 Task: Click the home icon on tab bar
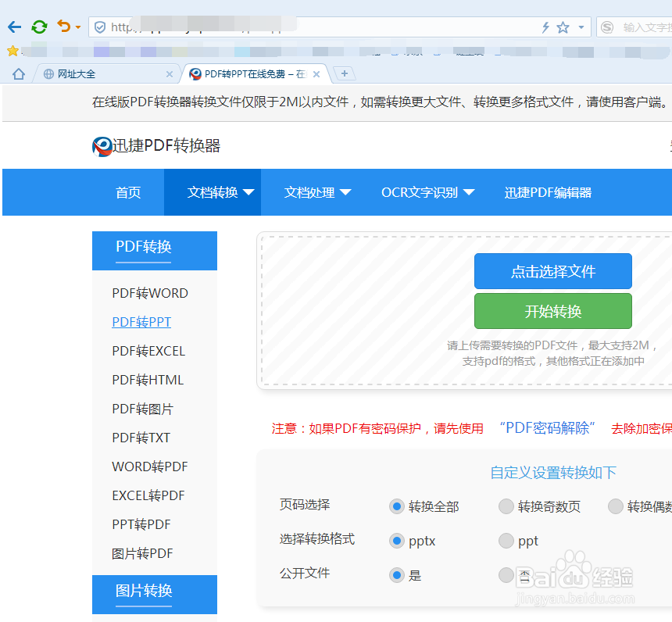pyautogui.click(x=18, y=72)
